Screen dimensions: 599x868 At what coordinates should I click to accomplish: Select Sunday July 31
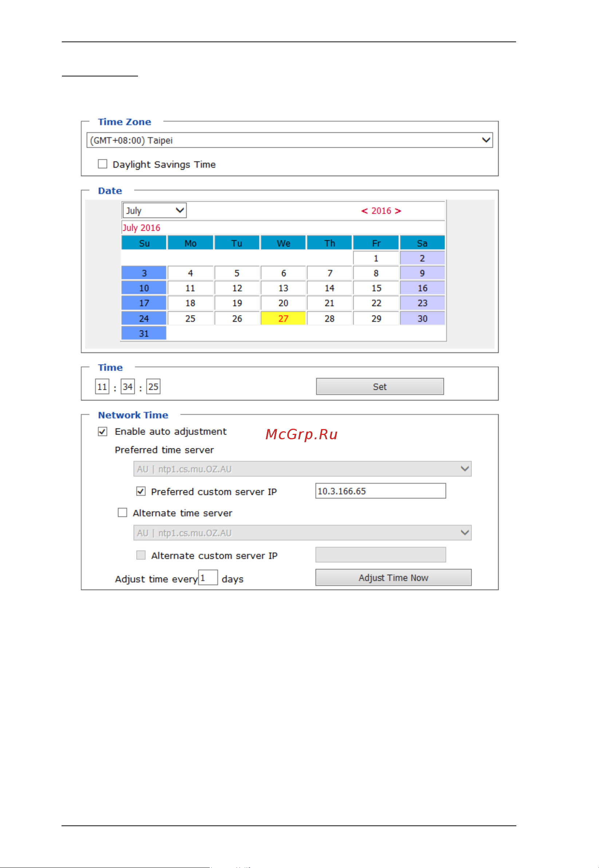pos(144,333)
